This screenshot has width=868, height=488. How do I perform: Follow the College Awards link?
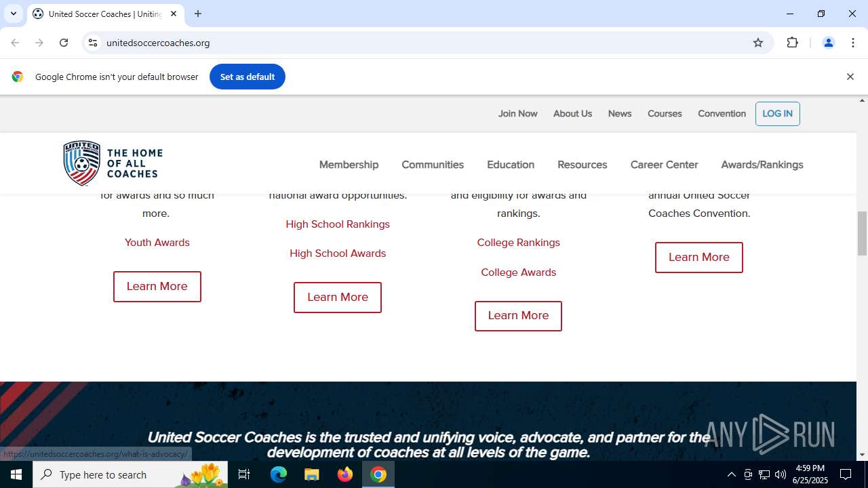[x=518, y=272]
